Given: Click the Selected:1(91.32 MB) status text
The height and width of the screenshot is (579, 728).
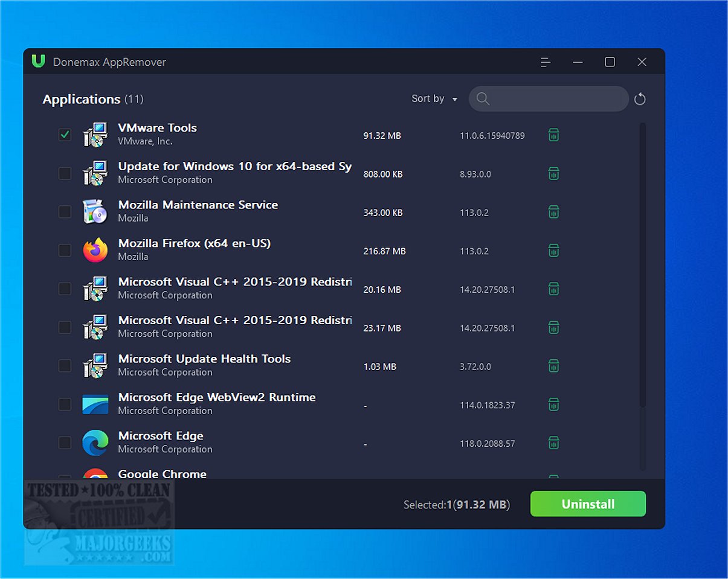Looking at the screenshot, I should point(457,505).
